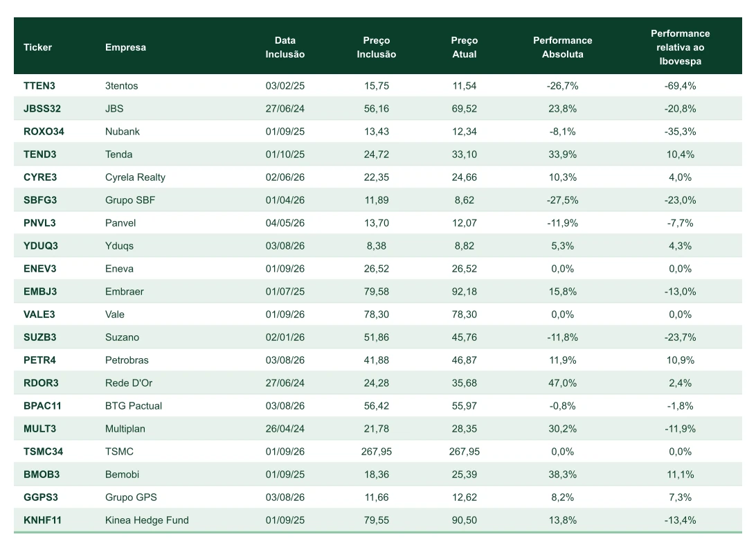Click the Preço Atual column header
756x548 pixels.
465,47
